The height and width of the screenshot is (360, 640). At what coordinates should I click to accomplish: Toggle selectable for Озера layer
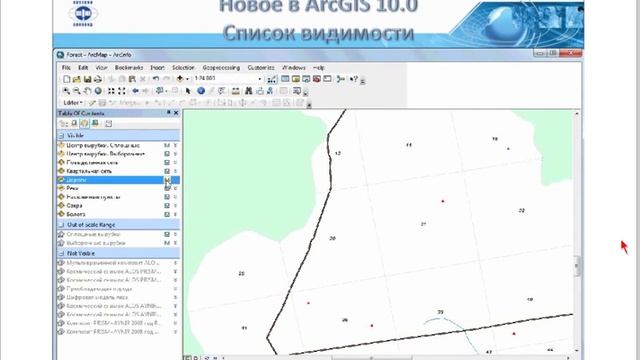coord(167,205)
